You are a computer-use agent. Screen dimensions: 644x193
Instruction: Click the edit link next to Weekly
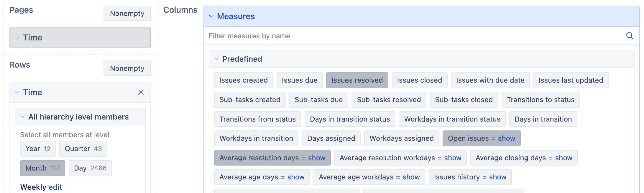click(55, 187)
